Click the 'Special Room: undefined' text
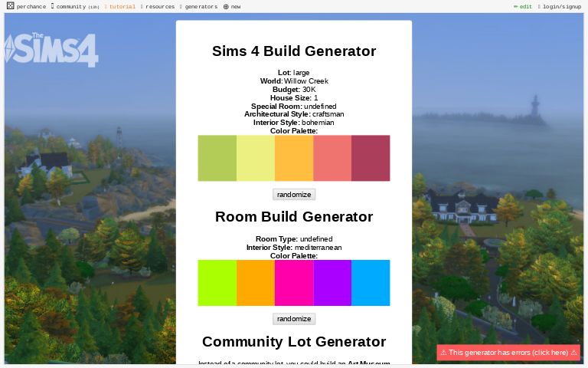This screenshot has width=588, height=368. coord(294,107)
